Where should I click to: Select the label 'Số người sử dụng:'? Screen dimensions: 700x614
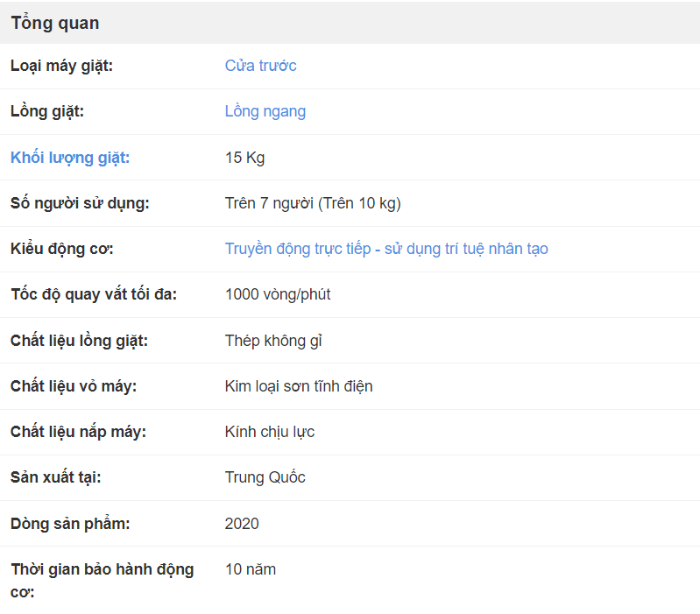pyautogui.click(x=80, y=203)
